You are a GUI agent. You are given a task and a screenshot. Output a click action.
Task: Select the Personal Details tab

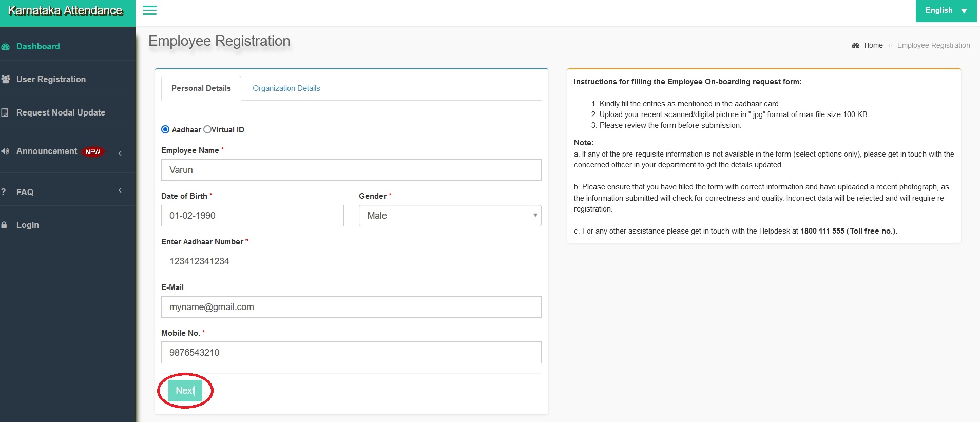pos(201,88)
